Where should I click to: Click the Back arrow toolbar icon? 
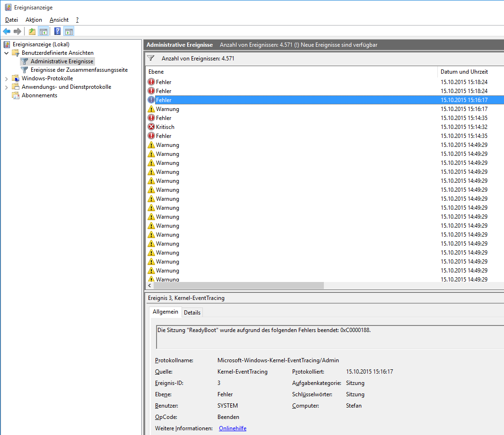click(7, 32)
